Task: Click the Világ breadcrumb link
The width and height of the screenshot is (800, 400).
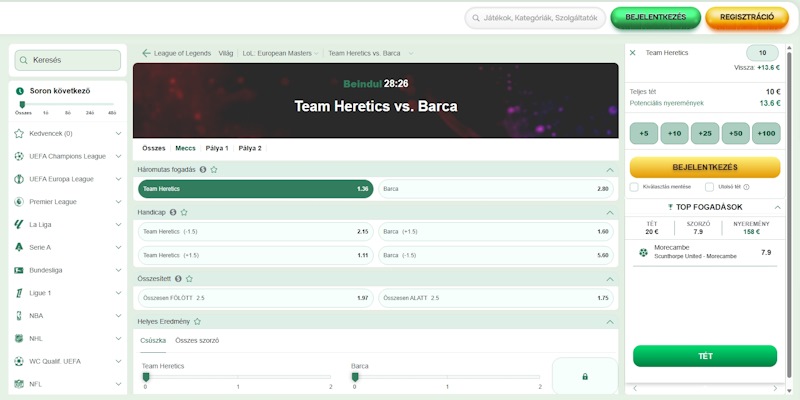Action: (226, 53)
